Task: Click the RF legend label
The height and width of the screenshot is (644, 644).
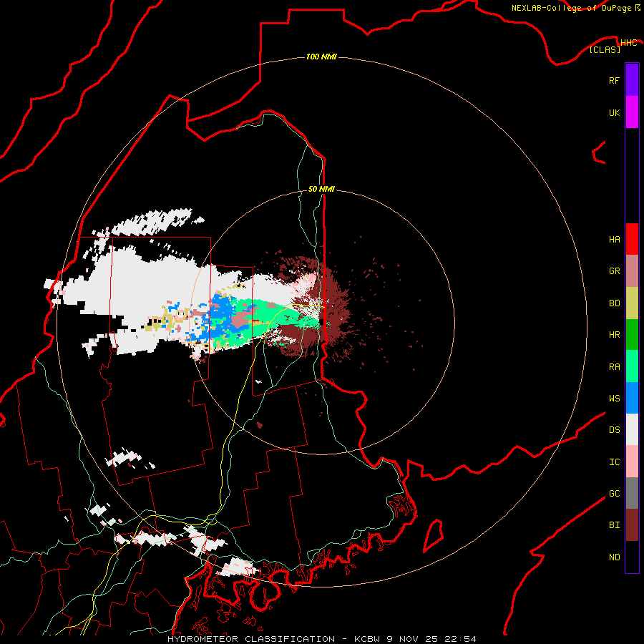Action: [614, 80]
